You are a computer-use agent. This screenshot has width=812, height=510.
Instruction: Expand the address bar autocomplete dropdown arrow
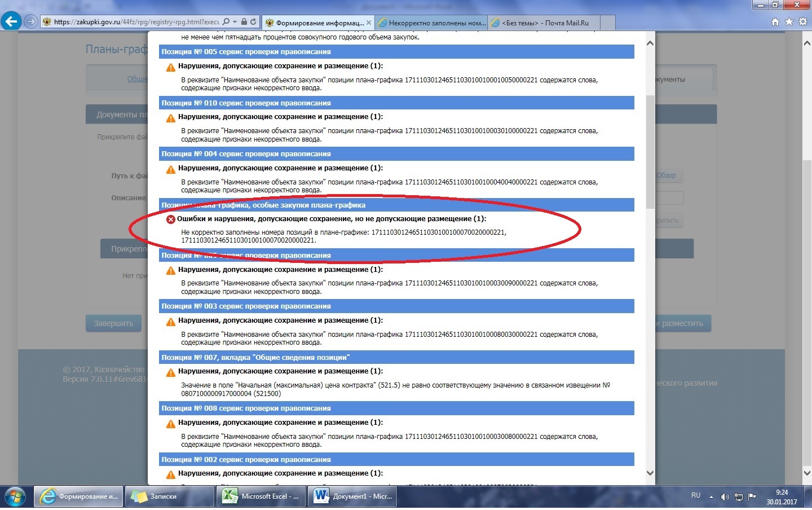coord(235,22)
